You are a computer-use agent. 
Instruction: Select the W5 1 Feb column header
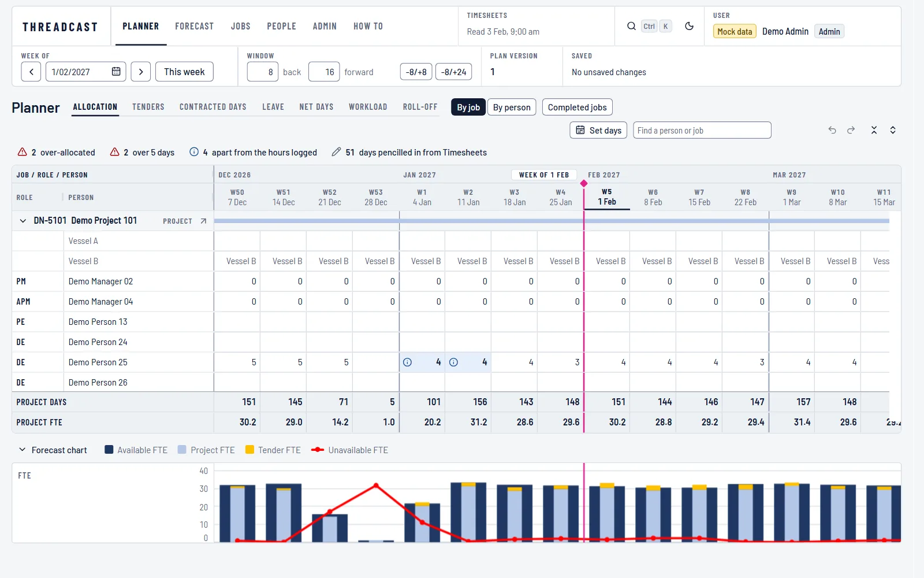pyautogui.click(x=607, y=197)
